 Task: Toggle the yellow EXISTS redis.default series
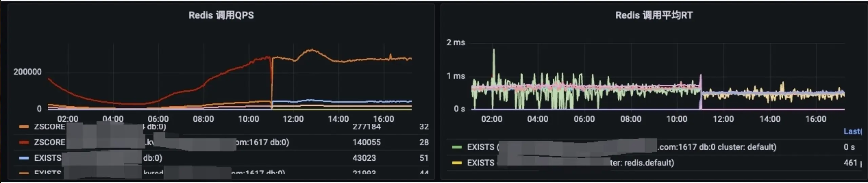pos(457,163)
